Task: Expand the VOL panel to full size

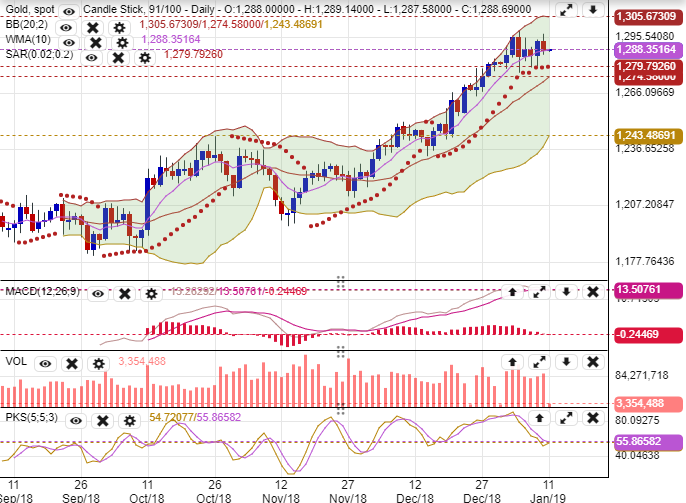Action: tap(539, 361)
